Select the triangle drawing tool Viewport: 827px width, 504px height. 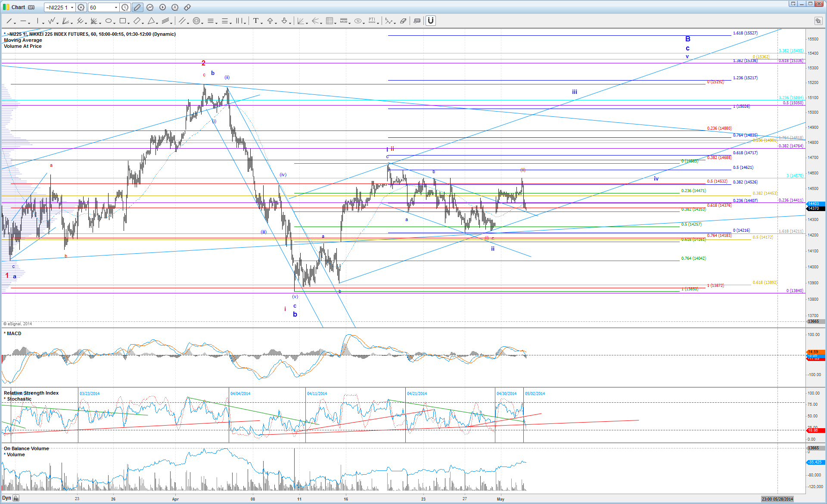tap(151, 21)
